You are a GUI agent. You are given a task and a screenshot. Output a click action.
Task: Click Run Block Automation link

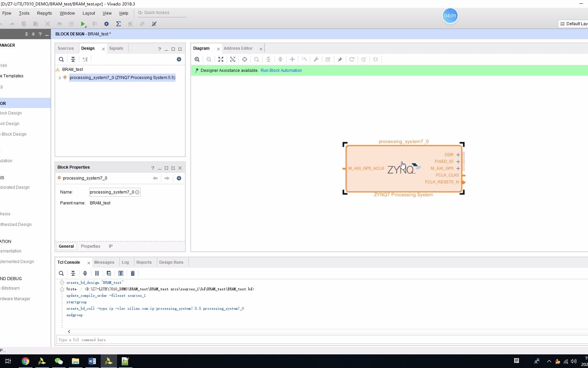[x=281, y=71]
